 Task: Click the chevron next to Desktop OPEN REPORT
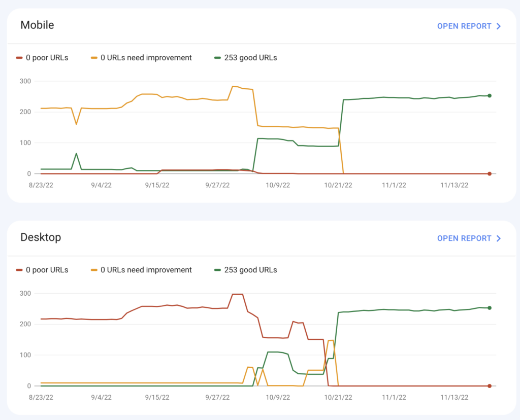tap(499, 238)
